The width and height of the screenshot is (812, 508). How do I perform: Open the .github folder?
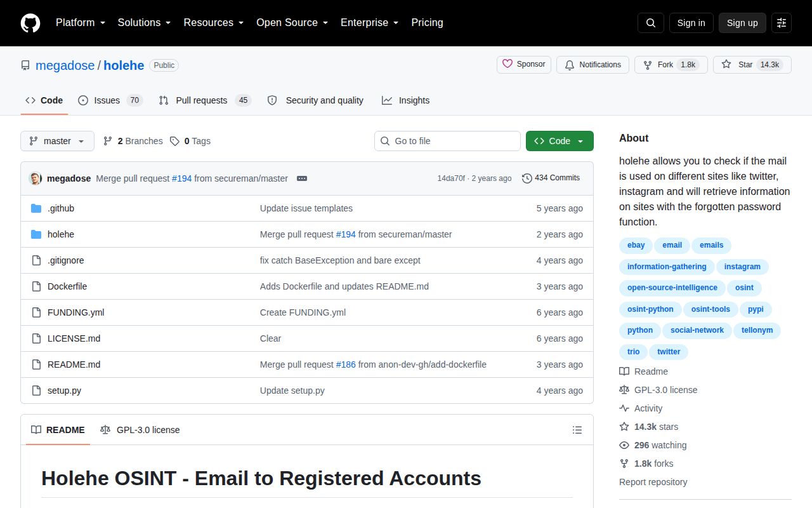pos(61,208)
